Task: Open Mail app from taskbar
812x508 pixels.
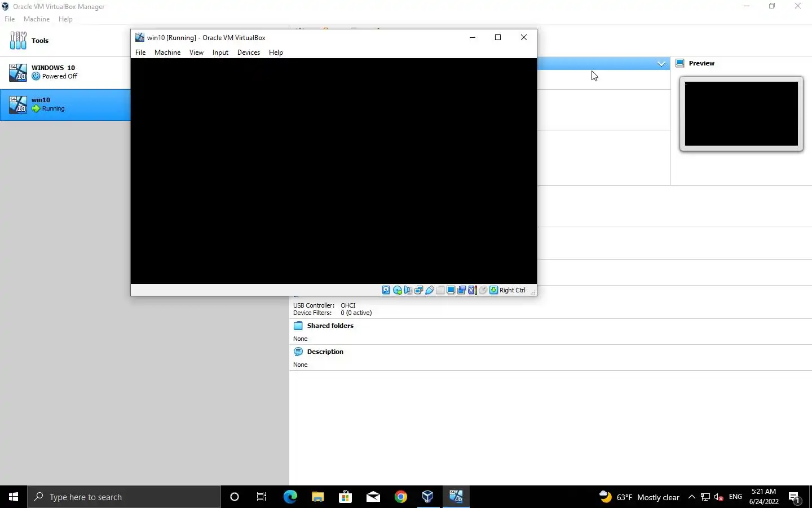Action: tap(373, 497)
